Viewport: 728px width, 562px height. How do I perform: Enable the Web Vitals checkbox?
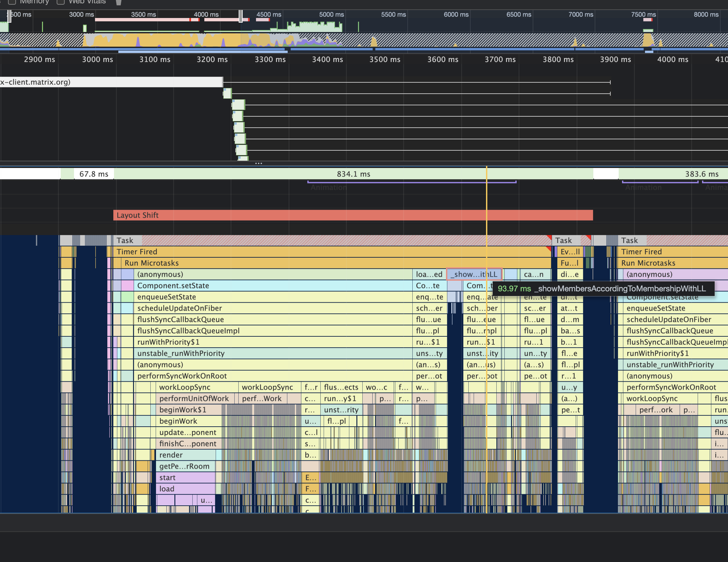[x=61, y=2]
